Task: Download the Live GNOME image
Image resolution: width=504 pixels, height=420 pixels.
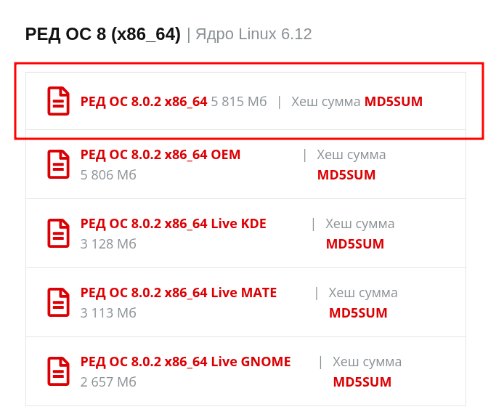Action: click(x=185, y=362)
